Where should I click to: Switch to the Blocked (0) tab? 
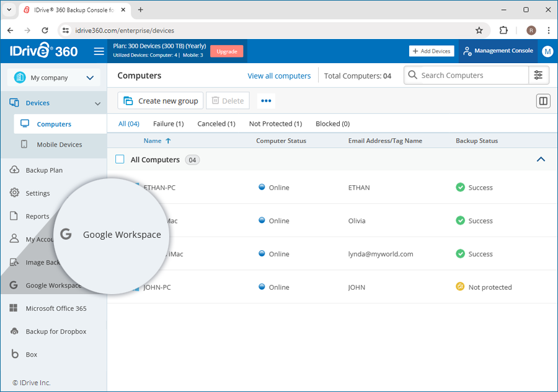click(333, 124)
